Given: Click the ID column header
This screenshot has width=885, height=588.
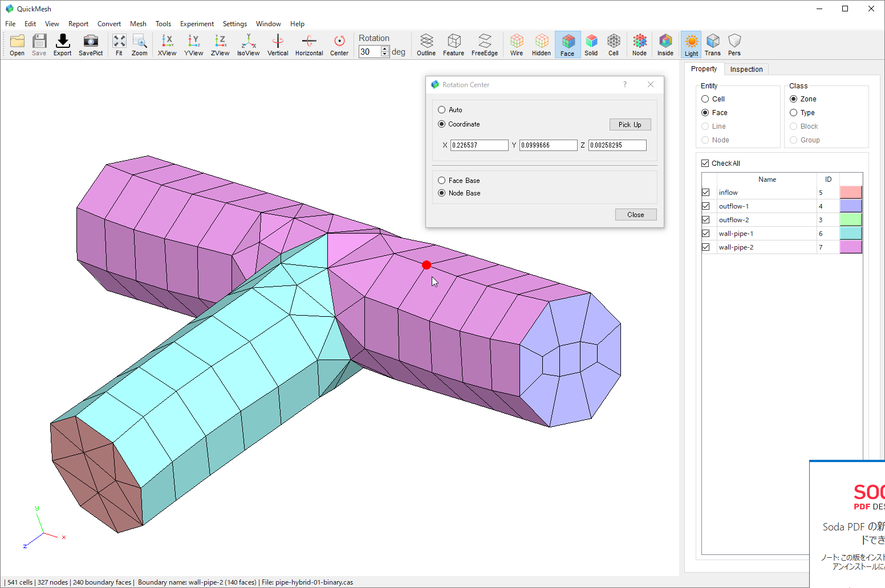Looking at the screenshot, I should [x=828, y=179].
